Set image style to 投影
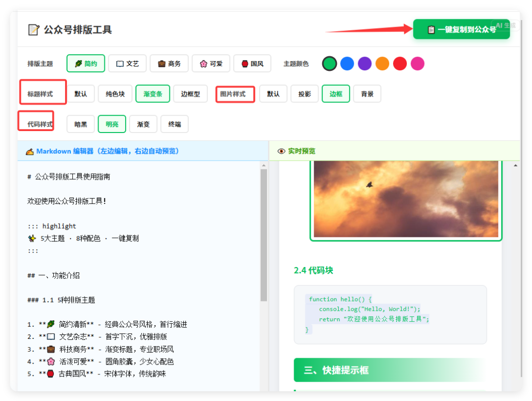Screen dimensions: 532x401 [x=304, y=94]
